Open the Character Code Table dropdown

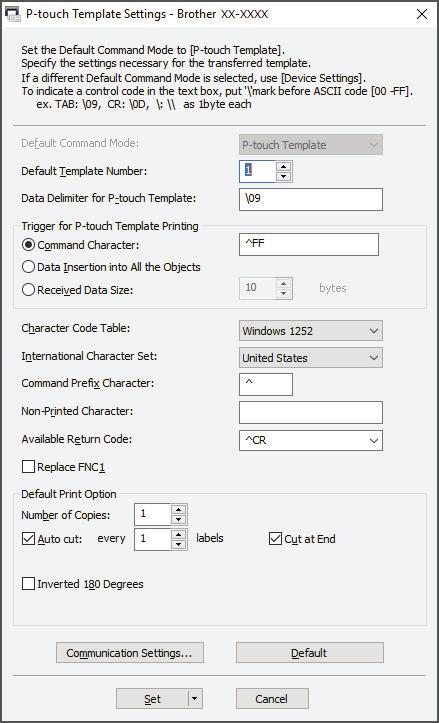point(311,331)
